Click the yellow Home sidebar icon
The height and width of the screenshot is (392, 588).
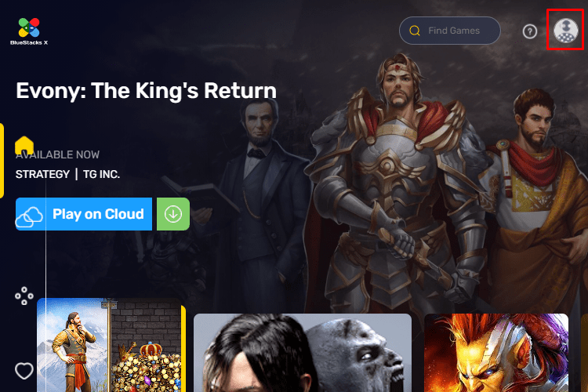point(24,145)
